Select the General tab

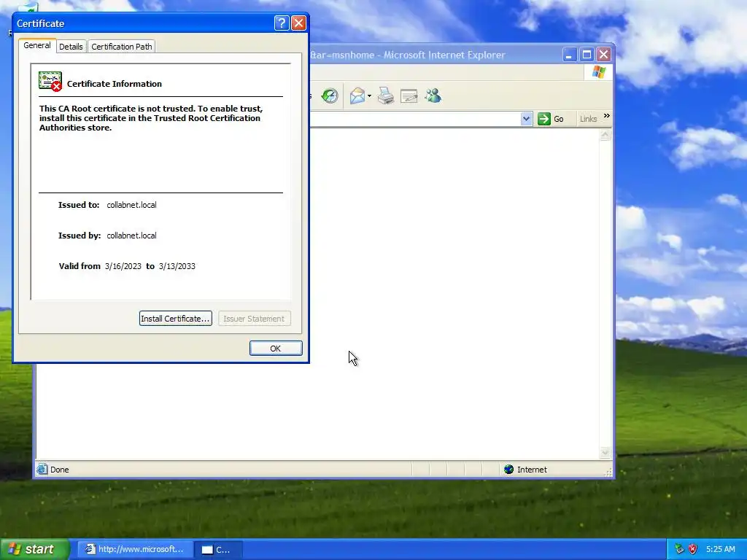tap(37, 46)
